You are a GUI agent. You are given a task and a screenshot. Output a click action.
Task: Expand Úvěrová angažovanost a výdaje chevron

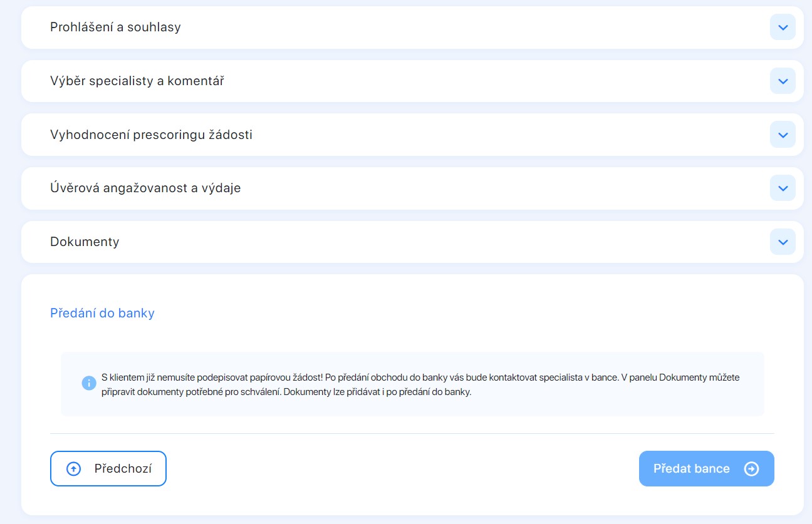pos(783,188)
